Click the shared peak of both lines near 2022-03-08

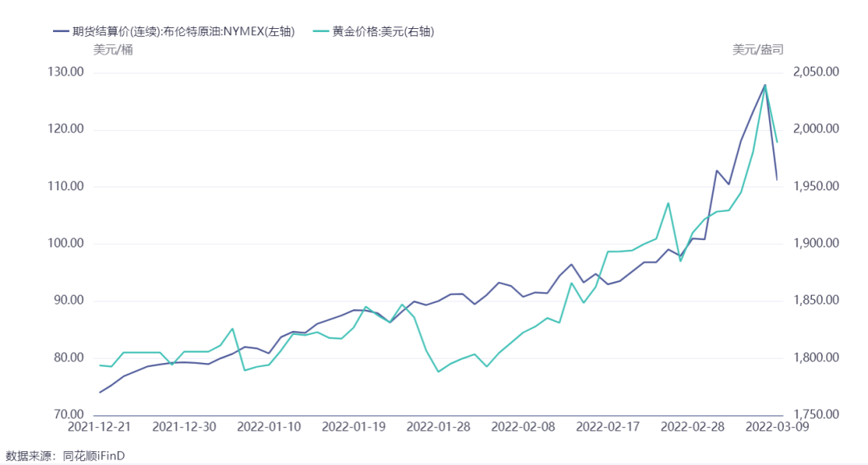(x=765, y=85)
